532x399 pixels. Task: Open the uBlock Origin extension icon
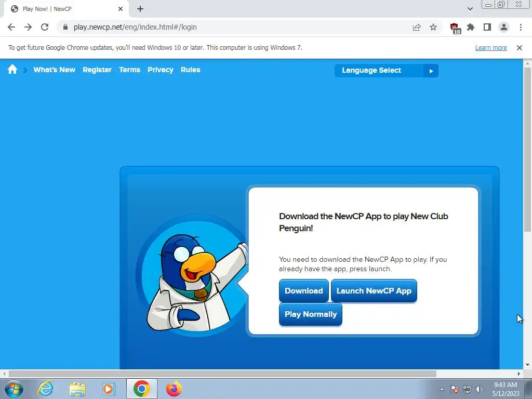point(455,28)
